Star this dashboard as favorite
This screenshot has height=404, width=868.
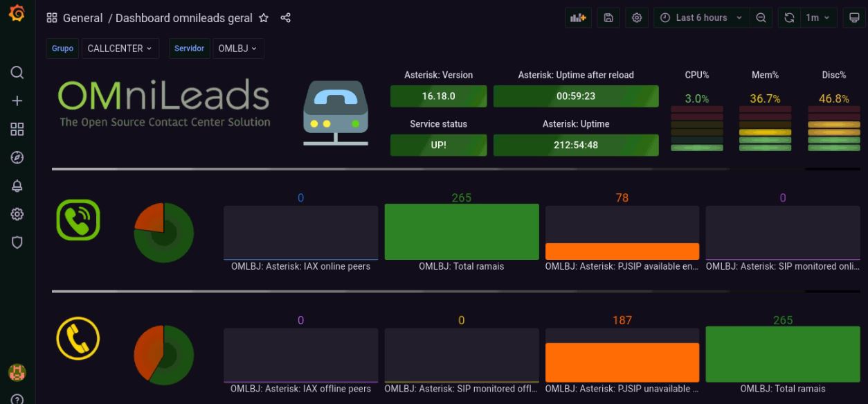pos(264,18)
